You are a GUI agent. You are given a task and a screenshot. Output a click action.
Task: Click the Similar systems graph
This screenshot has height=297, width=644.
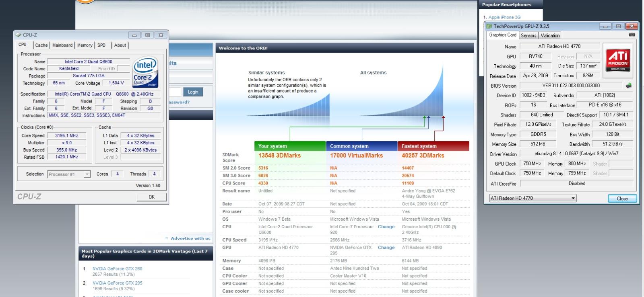pyautogui.click(x=289, y=105)
